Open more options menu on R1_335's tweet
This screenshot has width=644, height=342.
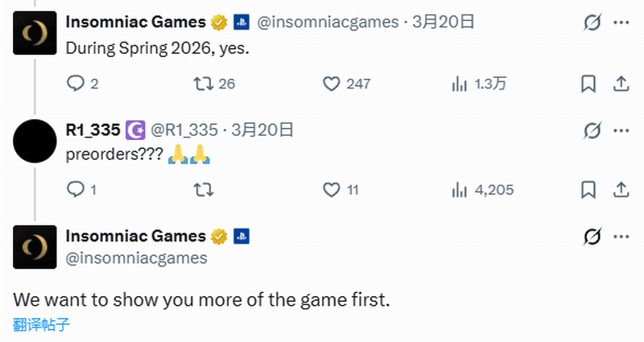click(621, 130)
